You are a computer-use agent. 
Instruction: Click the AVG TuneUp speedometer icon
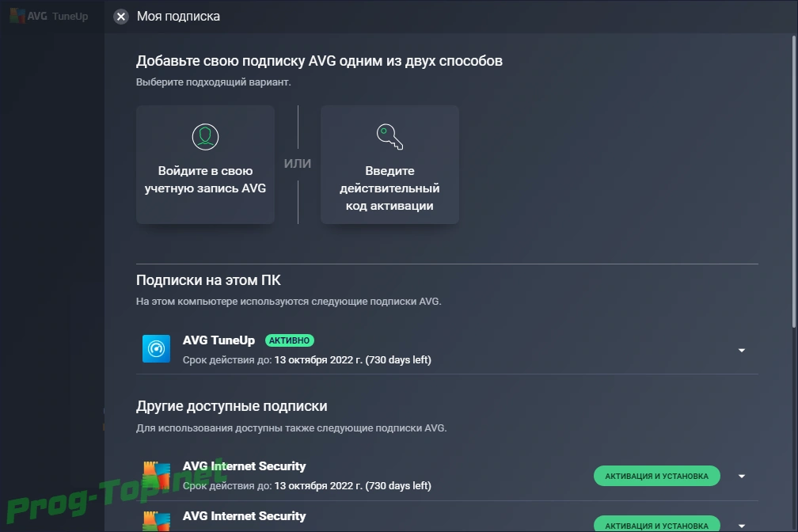click(x=156, y=348)
